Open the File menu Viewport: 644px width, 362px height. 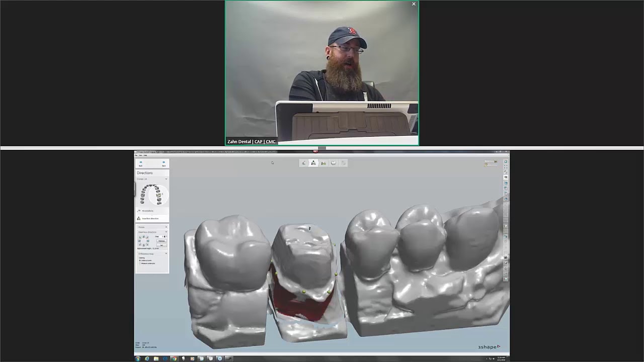click(x=136, y=155)
